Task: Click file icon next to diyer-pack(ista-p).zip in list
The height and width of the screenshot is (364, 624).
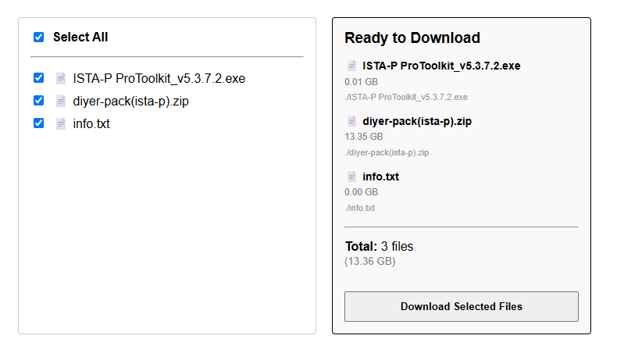Action: tap(60, 101)
